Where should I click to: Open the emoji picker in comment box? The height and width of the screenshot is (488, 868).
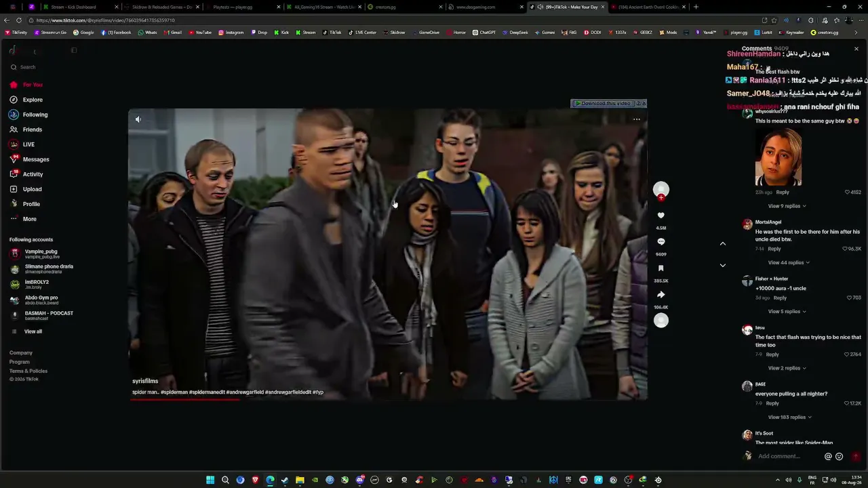click(840, 456)
